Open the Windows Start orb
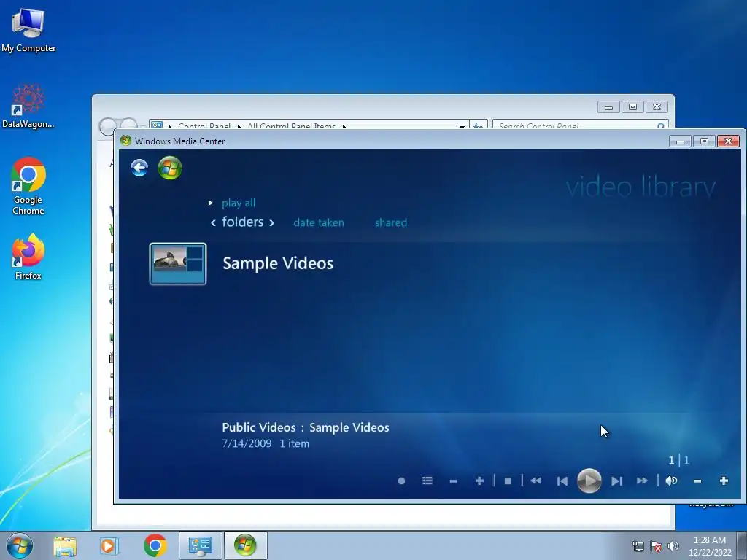747x560 pixels. 20,545
